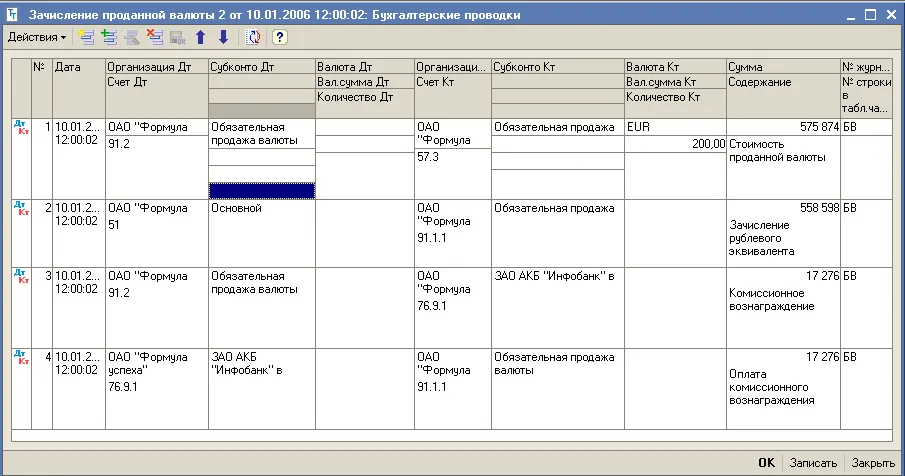Click 'ОАО "Формула успеха"' debit organization
The height and width of the screenshot is (476, 905).
pos(156,363)
